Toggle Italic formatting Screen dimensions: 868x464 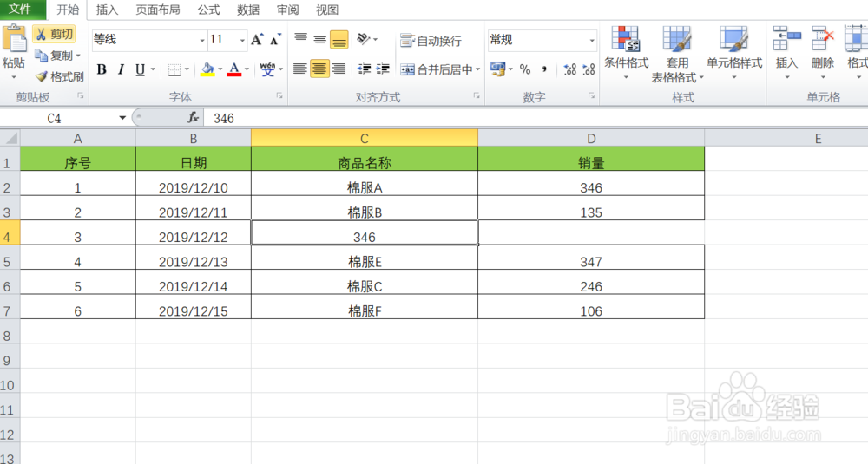tap(121, 69)
